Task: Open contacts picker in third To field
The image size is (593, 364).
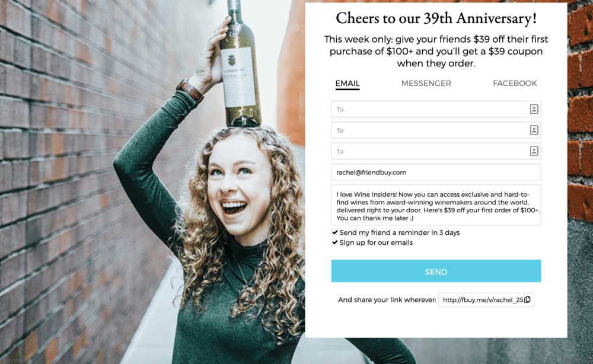Action: coord(534,151)
